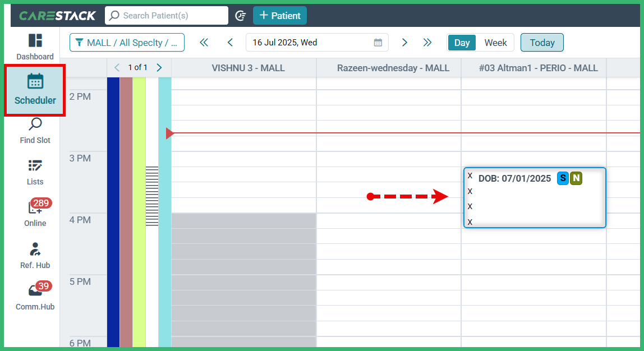644x351 pixels.
Task: Advance to next provider page arrow
Action: (x=159, y=67)
